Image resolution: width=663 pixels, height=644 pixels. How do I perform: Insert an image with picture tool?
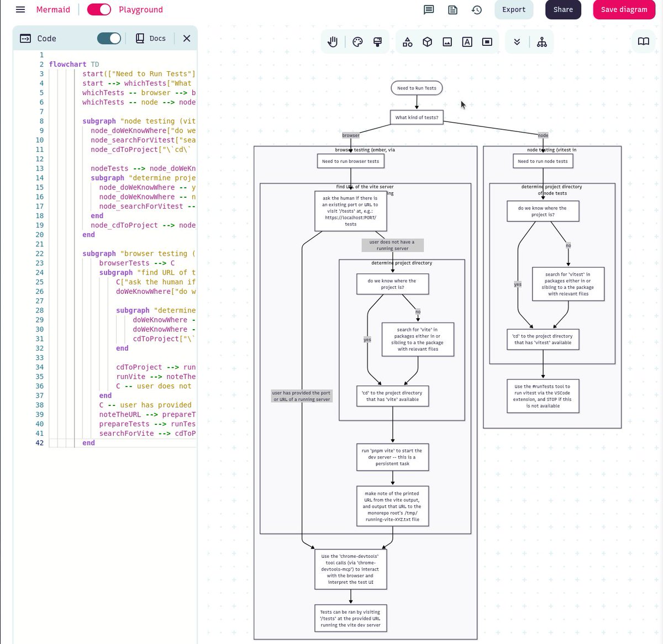(x=447, y=41)
